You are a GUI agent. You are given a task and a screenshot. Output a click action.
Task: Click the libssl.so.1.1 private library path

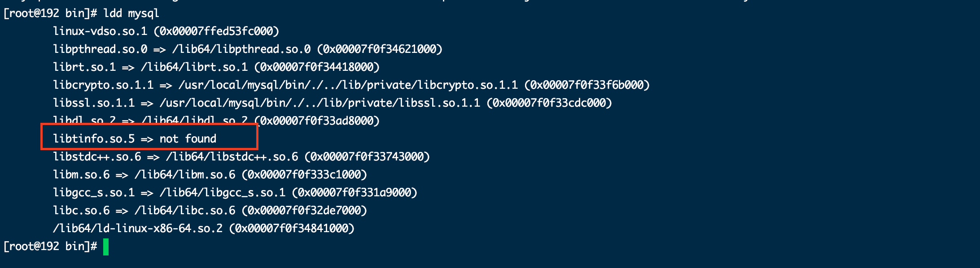click(x=320, y=103)
